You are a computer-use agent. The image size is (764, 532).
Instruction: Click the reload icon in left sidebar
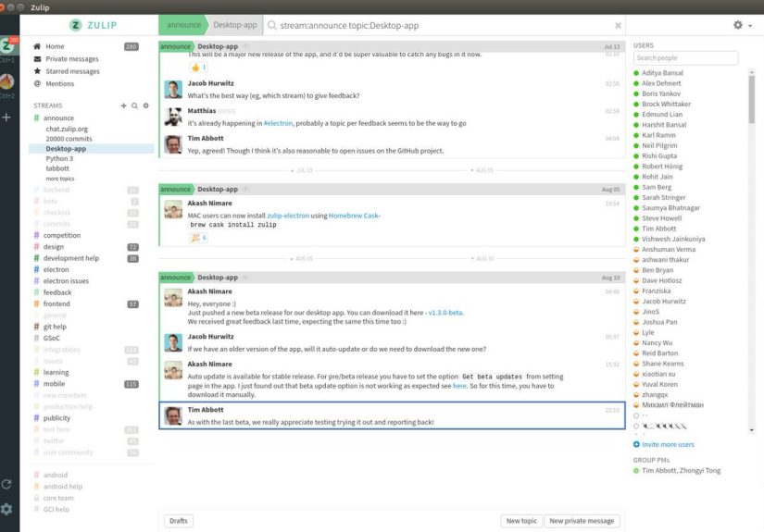[6, 484]
